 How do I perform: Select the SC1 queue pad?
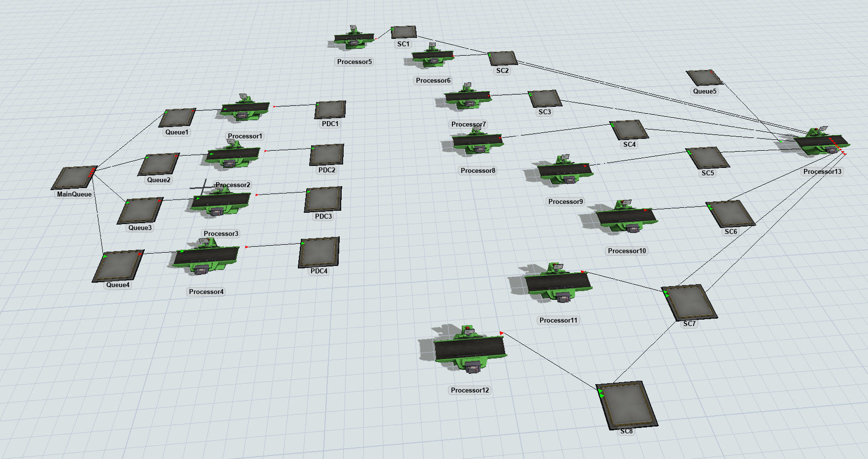pos(404,32)
